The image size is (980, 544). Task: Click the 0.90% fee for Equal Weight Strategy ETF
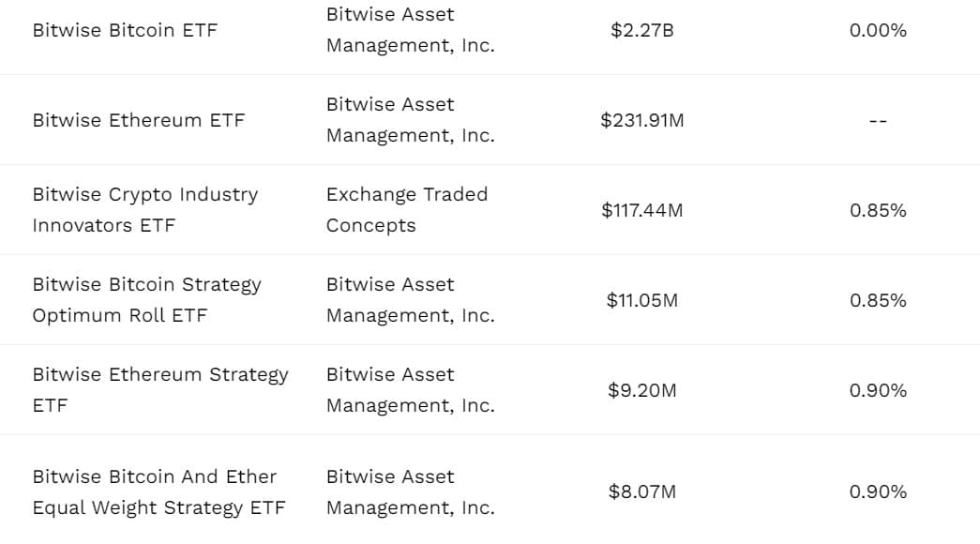(878, 491)
